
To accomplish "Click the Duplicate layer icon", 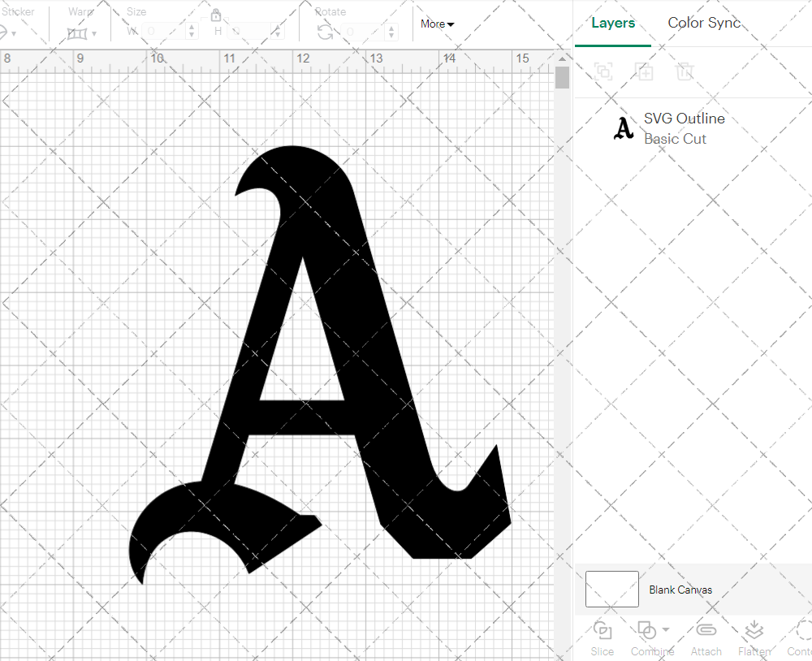I will coord(645,71).
